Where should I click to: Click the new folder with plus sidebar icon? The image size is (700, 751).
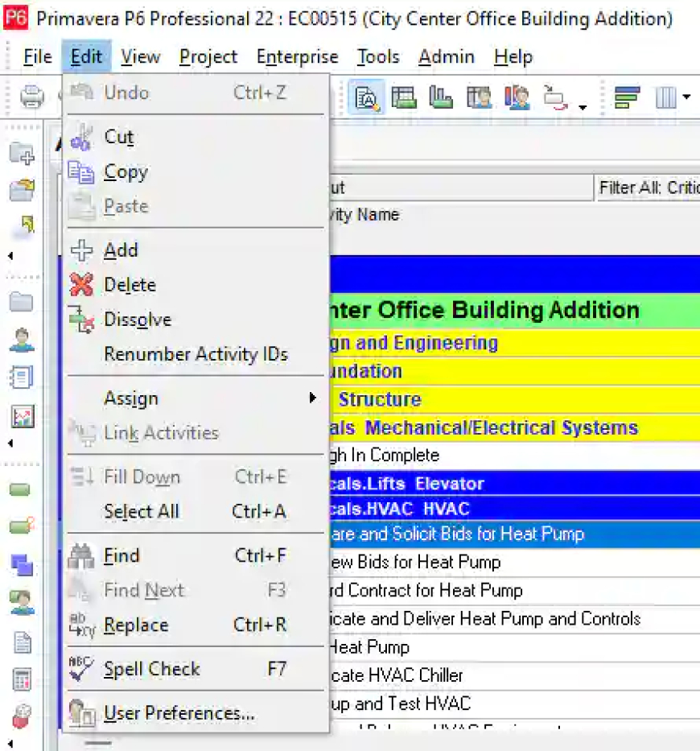(x=22, y=154)
